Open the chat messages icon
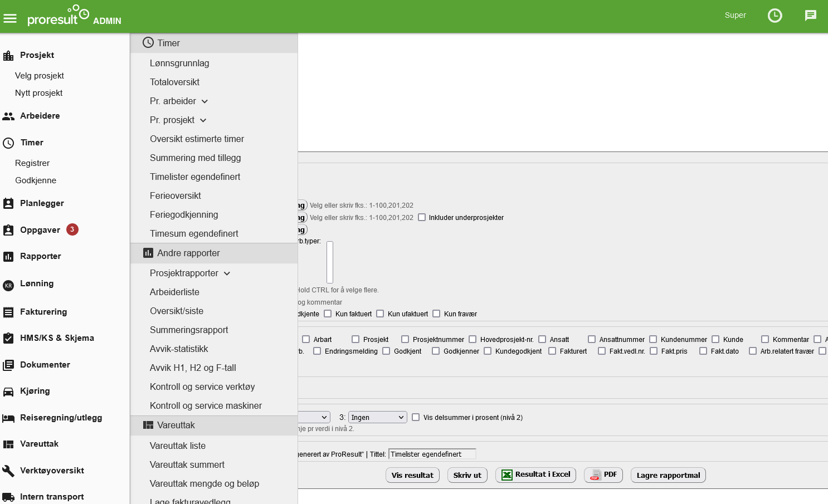Viewport: 828px width, 504px height. pos(810,16)
